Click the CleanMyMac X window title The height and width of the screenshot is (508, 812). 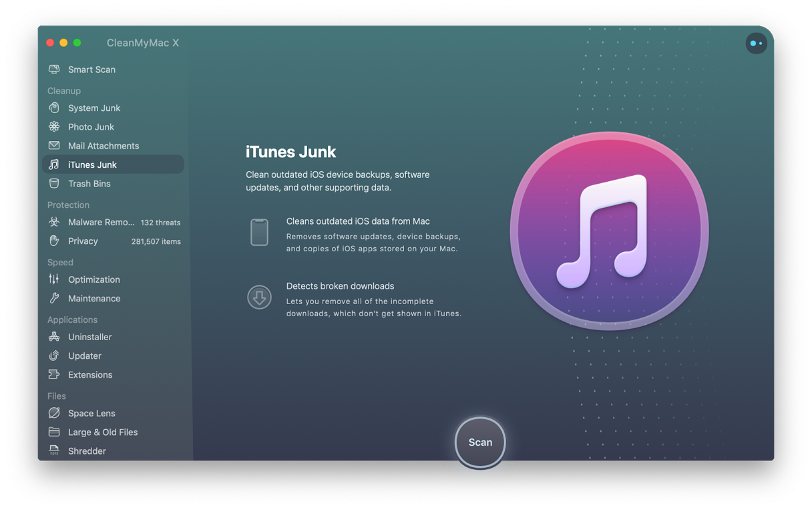(143, 43)
